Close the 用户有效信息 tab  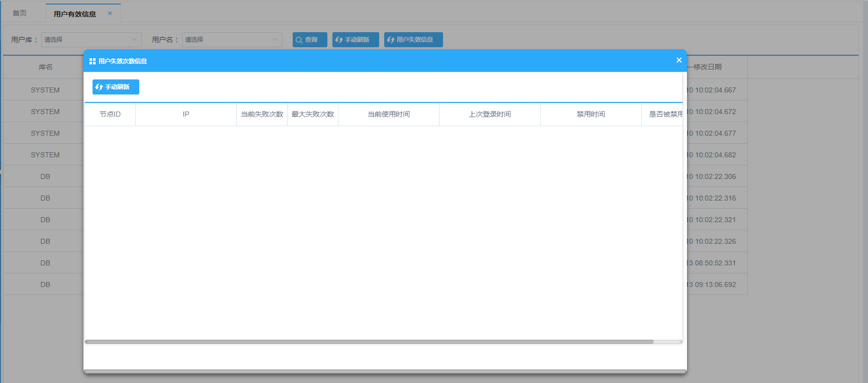[110, 14]
